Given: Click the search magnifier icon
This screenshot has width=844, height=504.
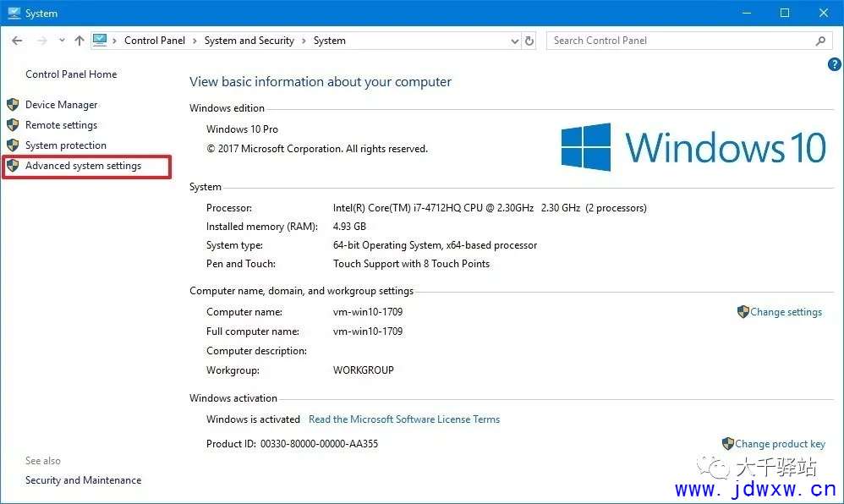Looking at the screenshot, I should tap(820, 41).
